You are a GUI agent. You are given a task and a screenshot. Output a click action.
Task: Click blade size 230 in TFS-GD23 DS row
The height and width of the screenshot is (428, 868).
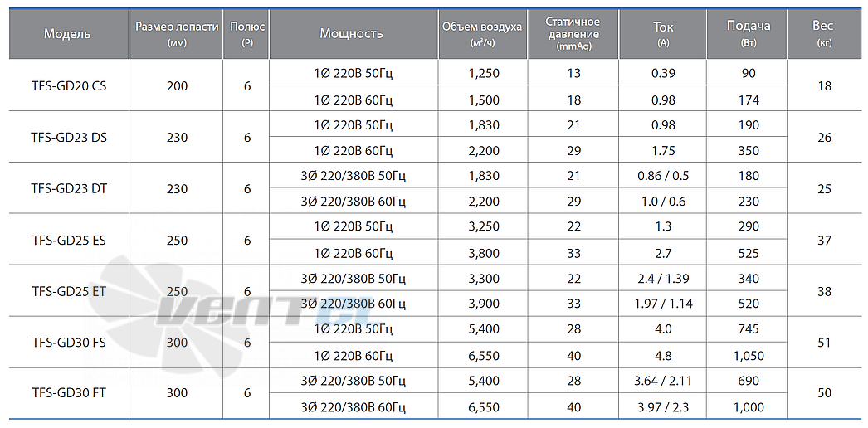click(x=177, y=138)
